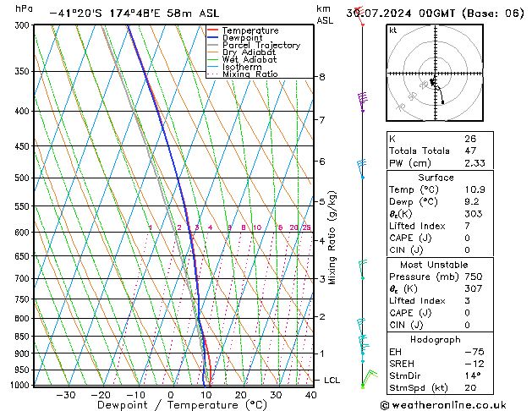The height and width of the screenshot is (411, 532).
Task: Click the surface Temp value '10.9'
Action: (x=474, y=189)
